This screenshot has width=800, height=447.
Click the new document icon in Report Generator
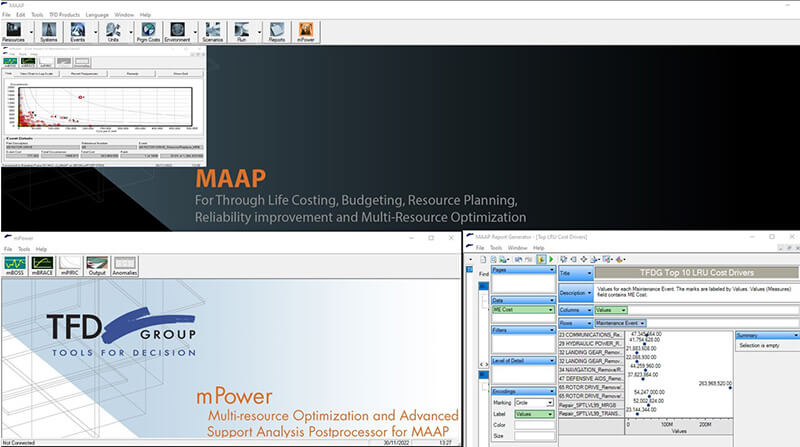[483, 260]
